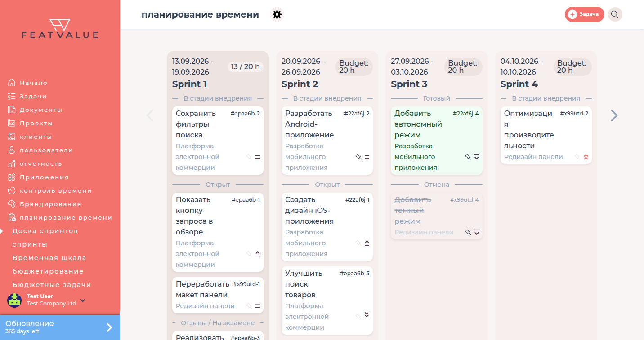Click the FeatValue logo

pyautogui.click(x=60, y=29)
